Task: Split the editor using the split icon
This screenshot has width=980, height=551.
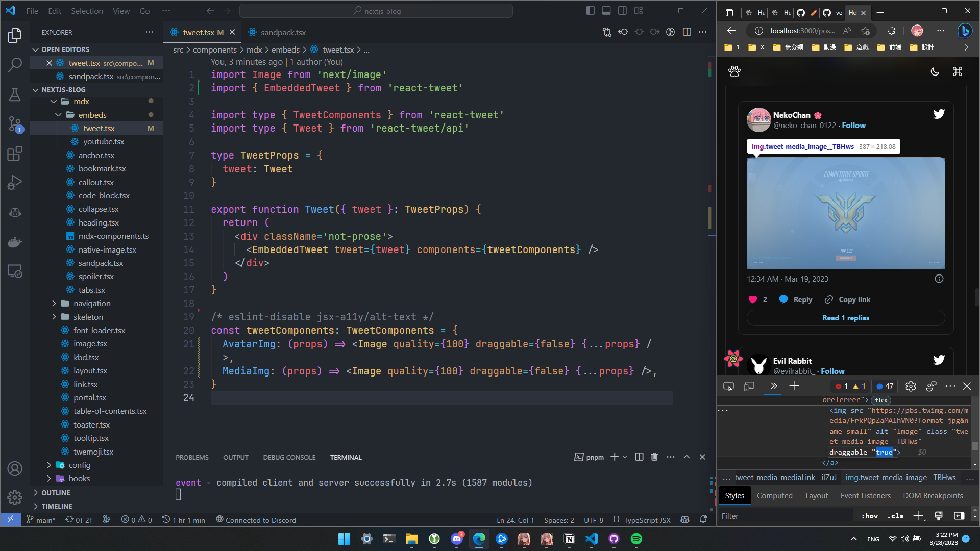Action: click(x=687, y=32)
